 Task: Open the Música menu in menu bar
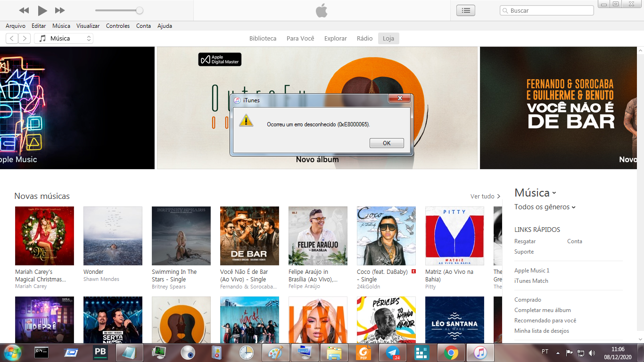(61, 26)
